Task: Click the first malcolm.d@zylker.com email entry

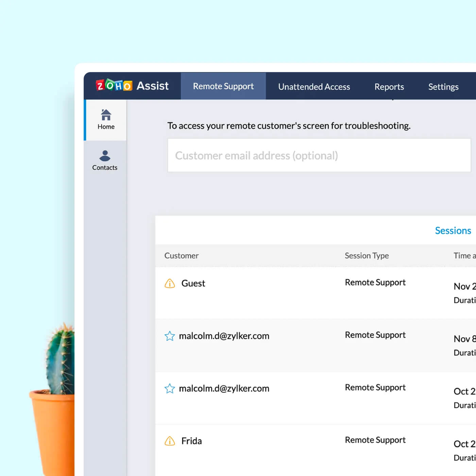Action: 224,336
